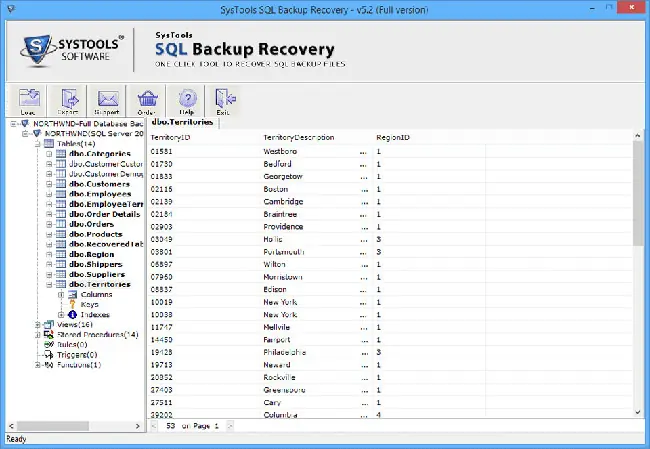
Task: Expand the Columns node
Action: point(61,294)
